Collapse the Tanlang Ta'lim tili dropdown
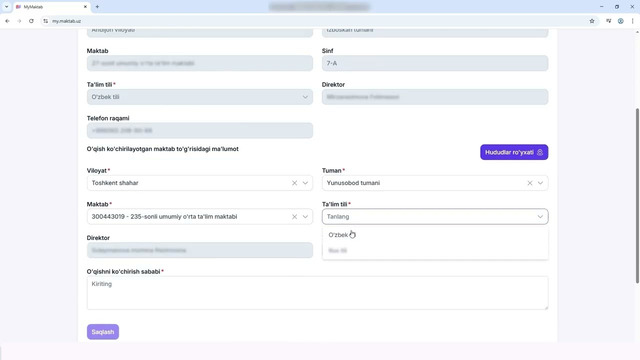640x360 pixels. (x=540, y=217)
